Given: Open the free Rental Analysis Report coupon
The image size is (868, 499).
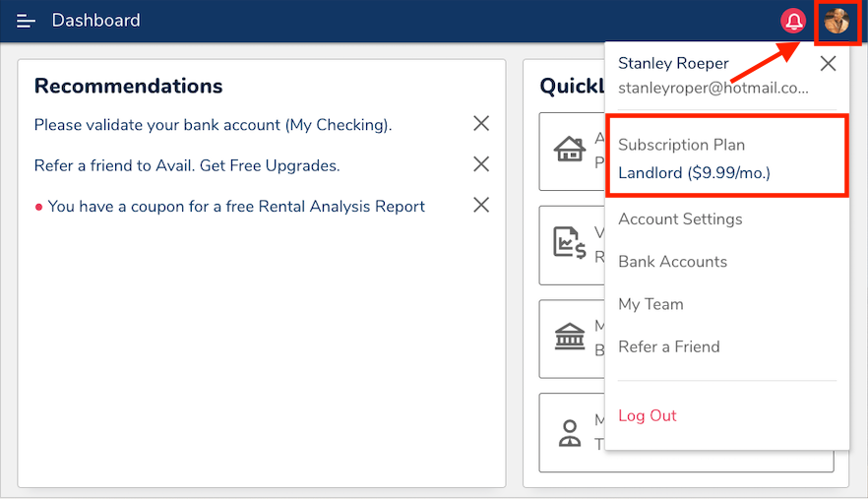Looking at the screenshot, I should click(236, 207).
